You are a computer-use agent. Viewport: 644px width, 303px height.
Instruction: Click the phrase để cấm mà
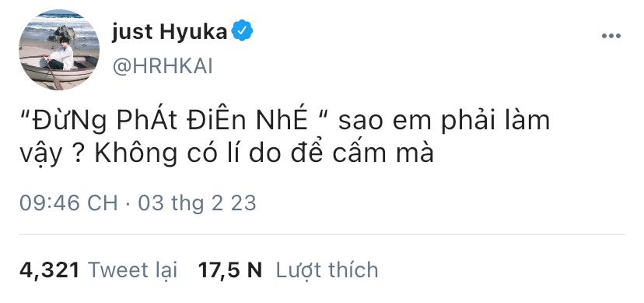point(360,153)
